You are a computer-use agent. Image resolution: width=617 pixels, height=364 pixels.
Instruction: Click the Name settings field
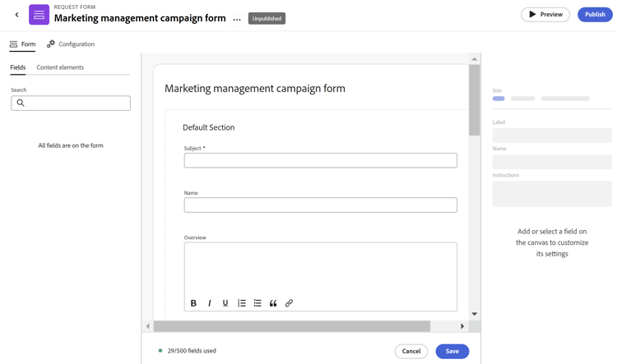(552, 162)
